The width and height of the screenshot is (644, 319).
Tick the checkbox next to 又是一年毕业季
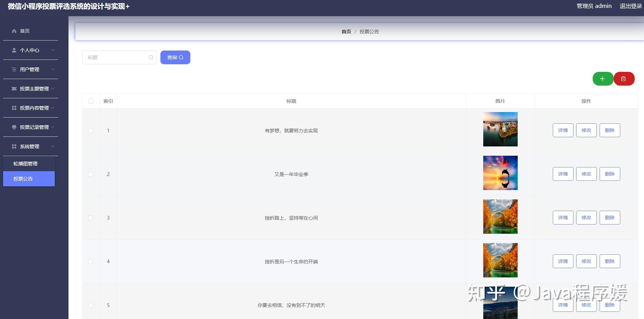pos(91,174)
